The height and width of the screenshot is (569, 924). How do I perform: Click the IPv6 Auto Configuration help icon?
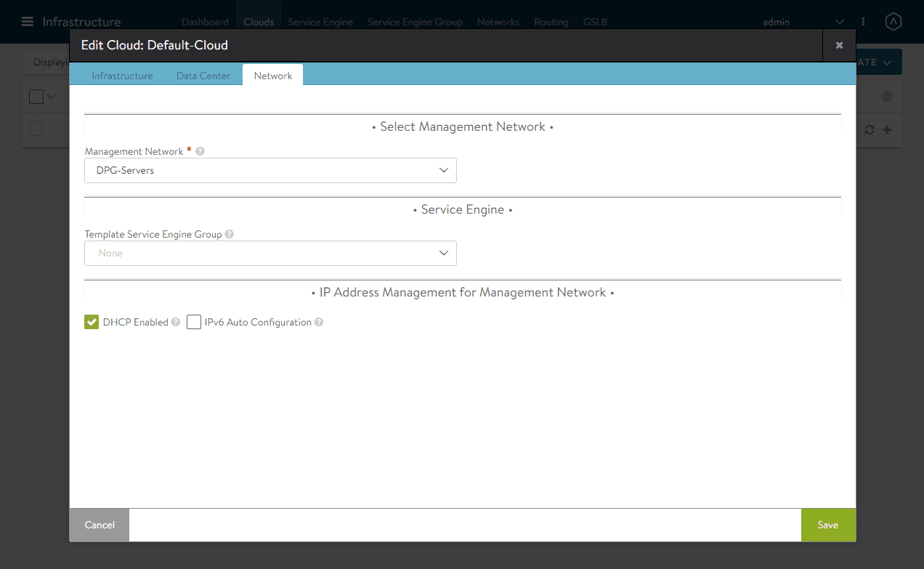coord(319,323)
